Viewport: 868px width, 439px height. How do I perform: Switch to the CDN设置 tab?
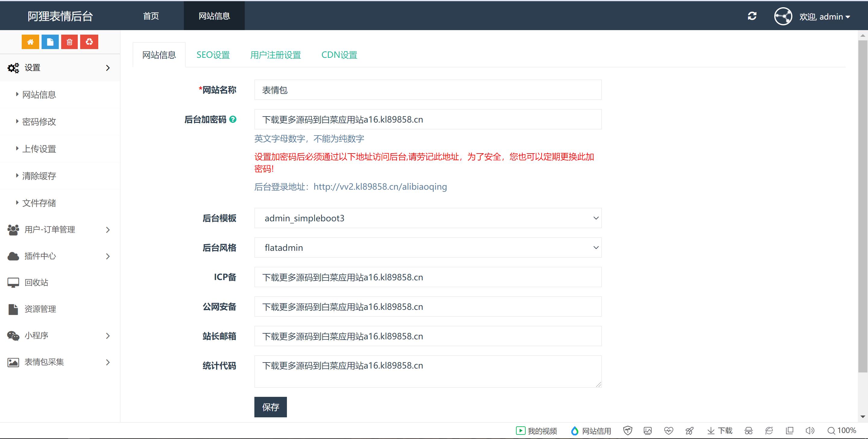pos(339,54)
